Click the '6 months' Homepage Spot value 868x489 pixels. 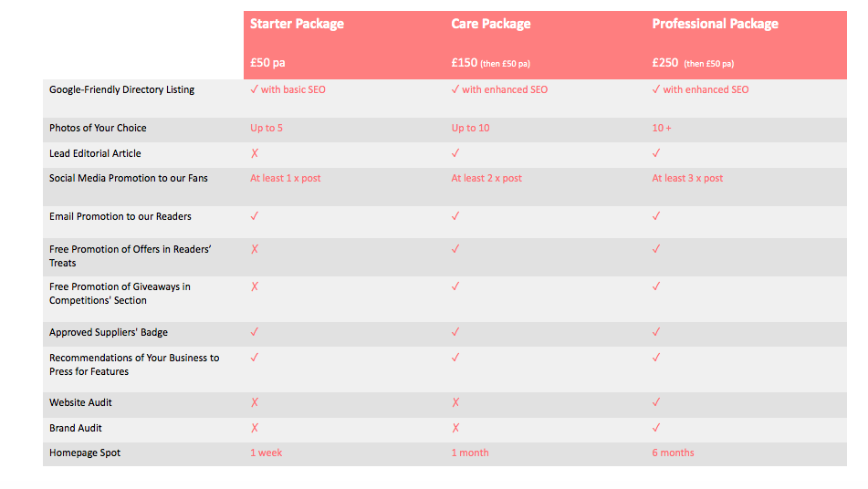[x=673, y=453]
